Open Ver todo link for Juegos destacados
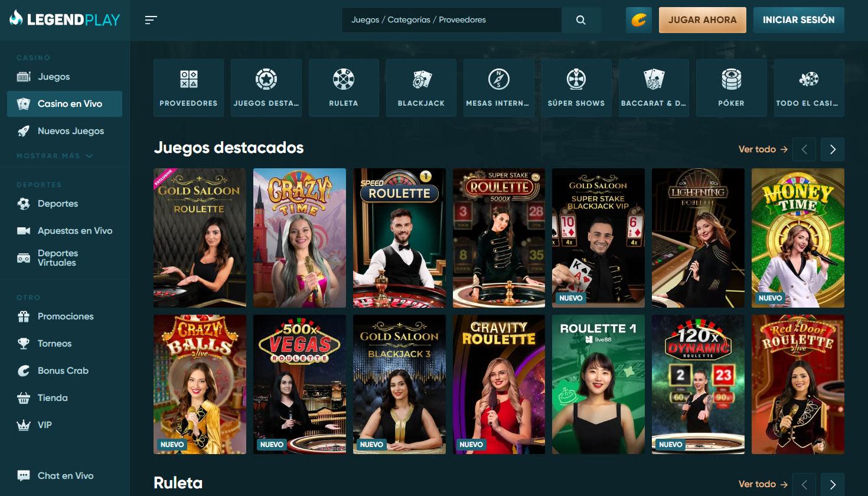 763,149
